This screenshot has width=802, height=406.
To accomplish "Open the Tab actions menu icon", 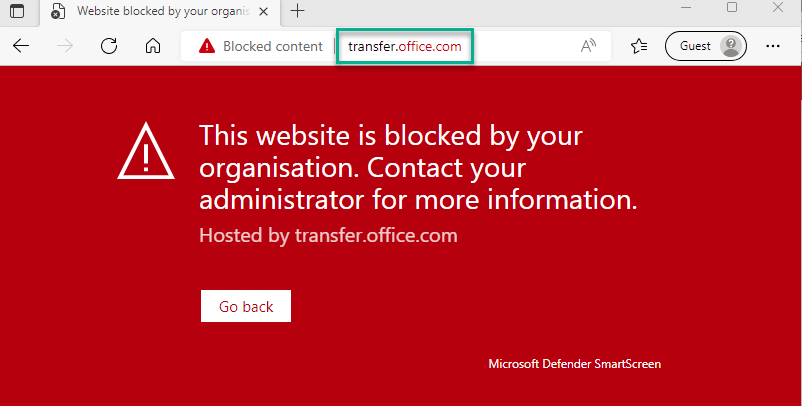I will (x=17, y=11).
